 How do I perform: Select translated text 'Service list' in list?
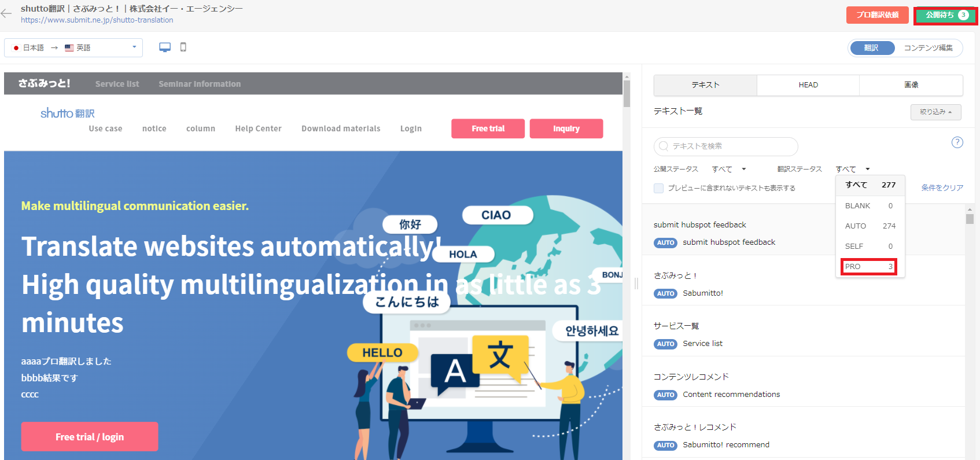coord(702,344)
